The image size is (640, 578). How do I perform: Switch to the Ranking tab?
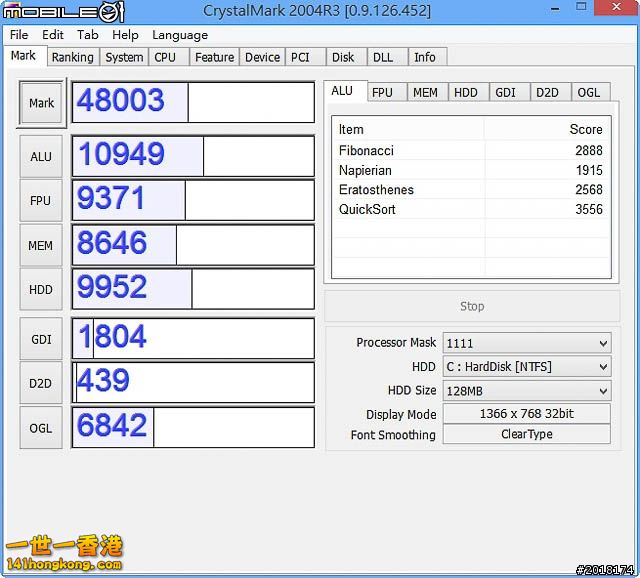[x=72, y=57]
